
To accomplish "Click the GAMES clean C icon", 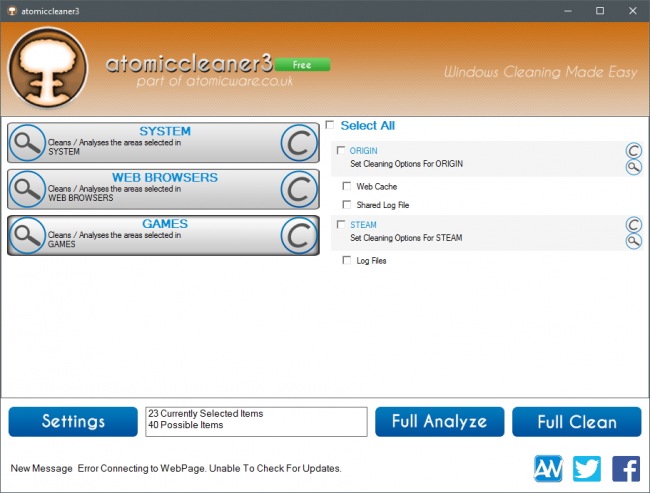I will point(299,236).
